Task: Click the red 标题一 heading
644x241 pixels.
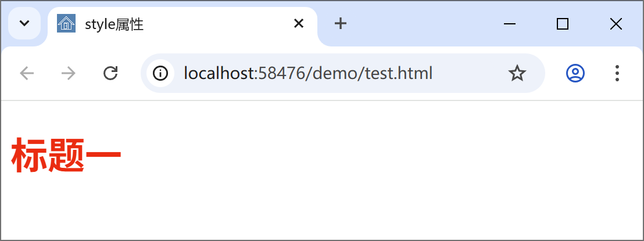Action: pos(66,155)
